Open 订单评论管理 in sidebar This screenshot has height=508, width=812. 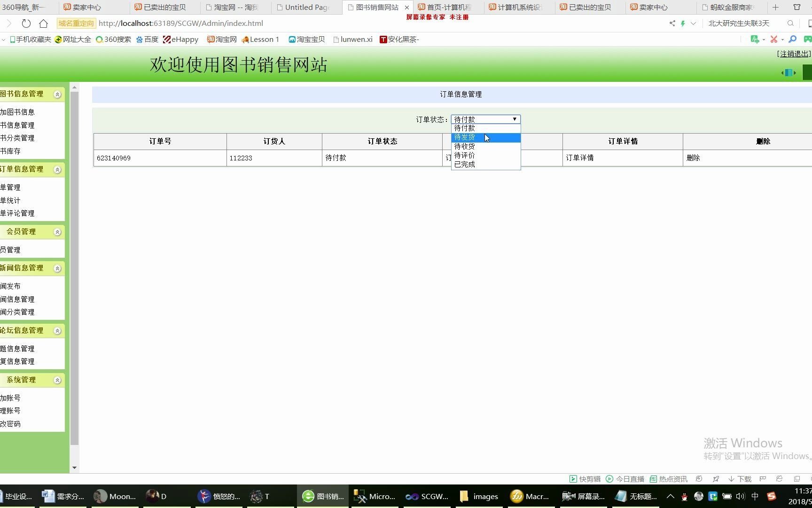pos(17,213)
